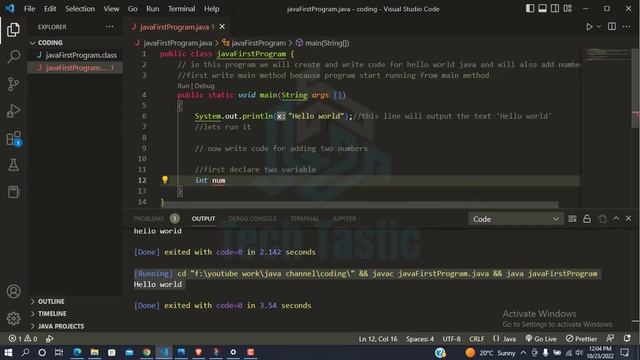Screen dimensions: 640x360
Task: Click Debug code lens above main
Action: 204,86
